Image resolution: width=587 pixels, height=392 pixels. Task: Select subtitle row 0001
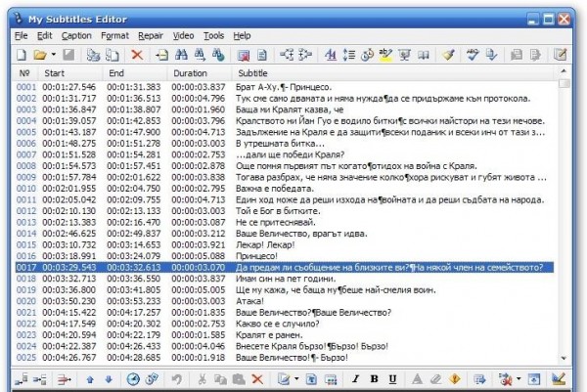pos(284,87)
